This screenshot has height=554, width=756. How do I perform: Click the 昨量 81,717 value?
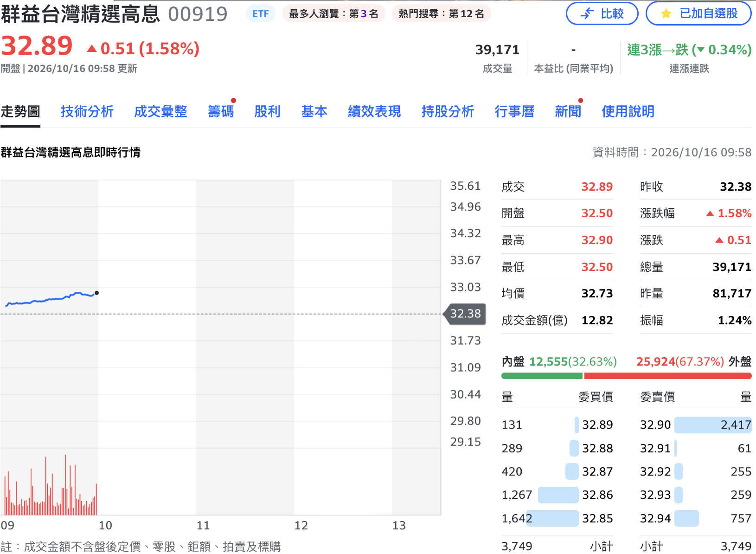[732, 293]
